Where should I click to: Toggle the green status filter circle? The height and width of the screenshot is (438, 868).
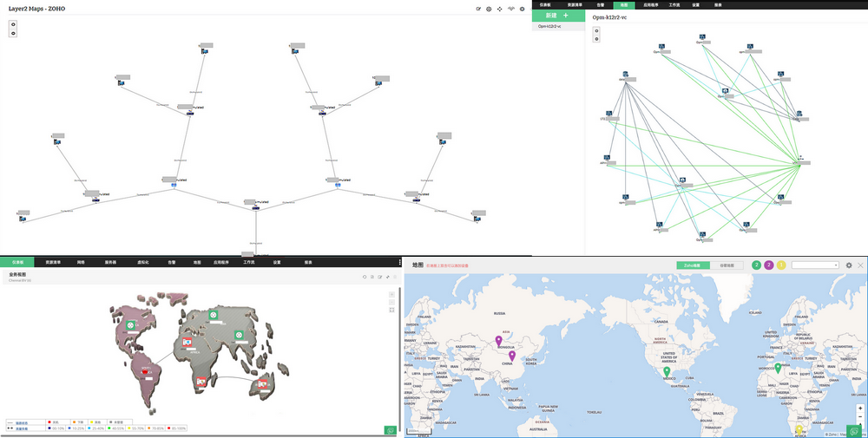[x=757, y=265]
